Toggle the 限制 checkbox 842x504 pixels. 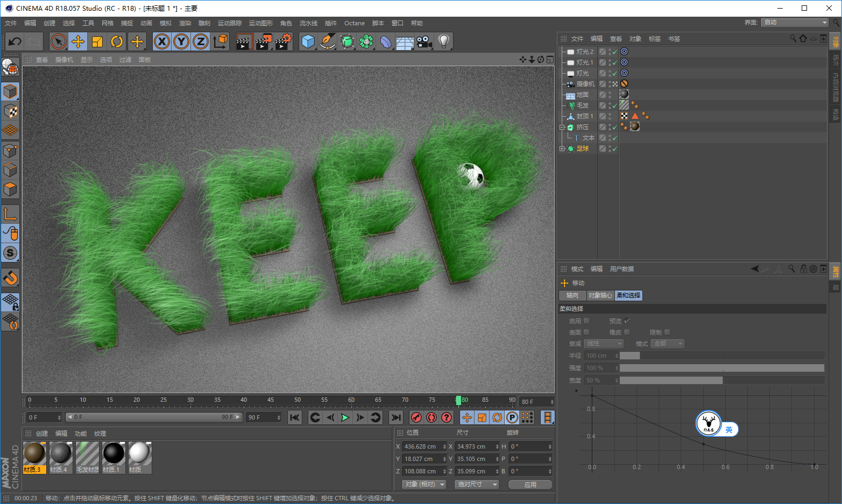click(668, 332)
